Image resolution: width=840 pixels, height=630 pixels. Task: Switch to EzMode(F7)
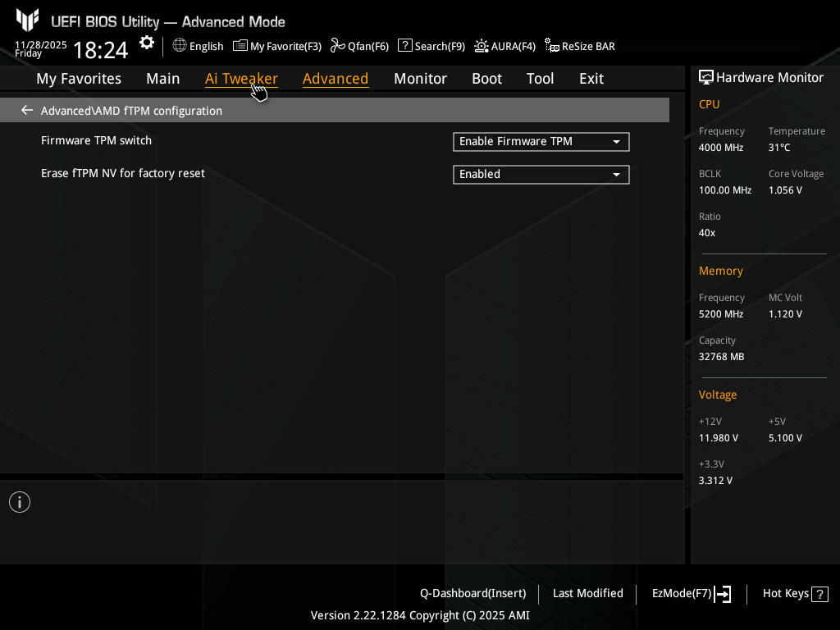691,593
